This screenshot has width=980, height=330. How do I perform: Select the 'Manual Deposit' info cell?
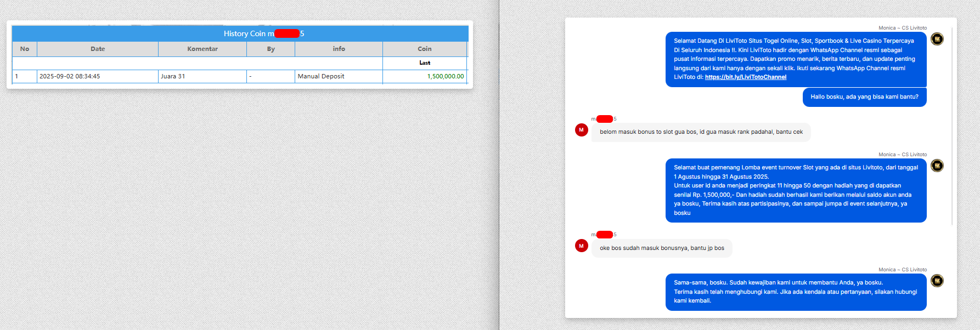[x=339, y=77]
